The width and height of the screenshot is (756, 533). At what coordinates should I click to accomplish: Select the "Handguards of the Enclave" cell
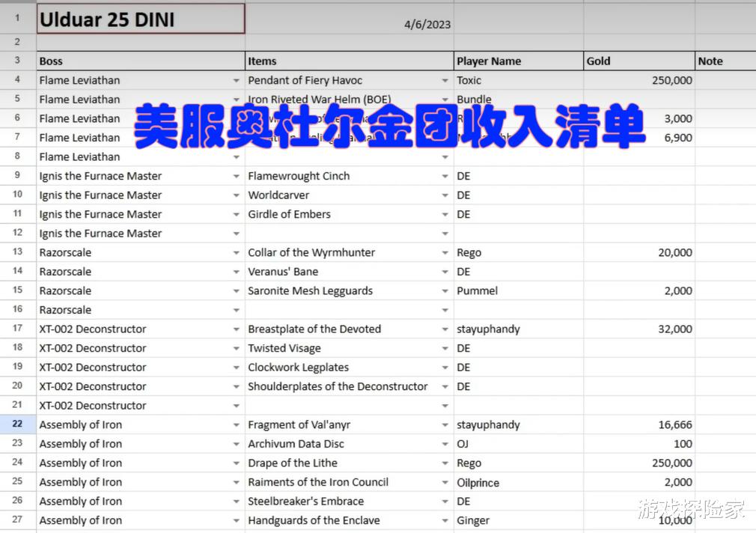point(350,520)
